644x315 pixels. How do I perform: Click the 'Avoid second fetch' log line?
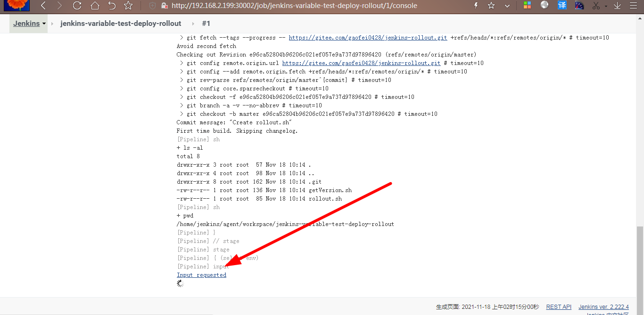coord(206,46)
